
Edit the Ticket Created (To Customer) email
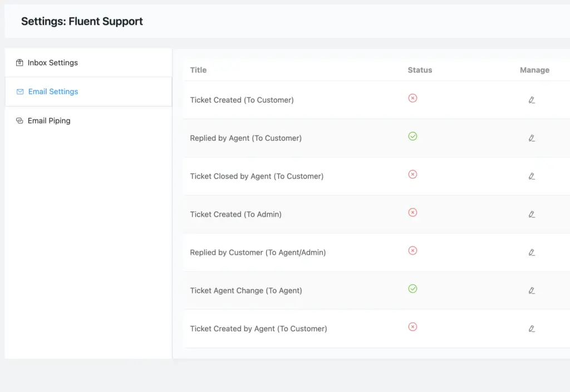532,100
